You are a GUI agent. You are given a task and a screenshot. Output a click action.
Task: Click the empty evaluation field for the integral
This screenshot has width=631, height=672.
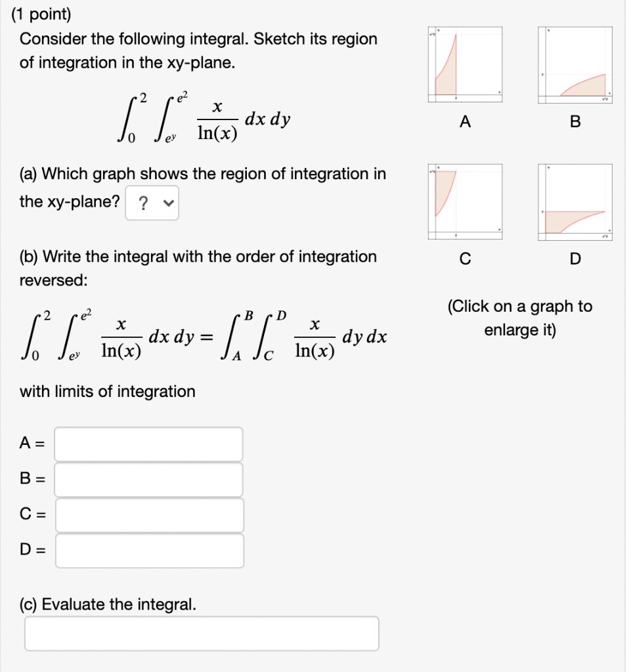[x=202, y=633]
